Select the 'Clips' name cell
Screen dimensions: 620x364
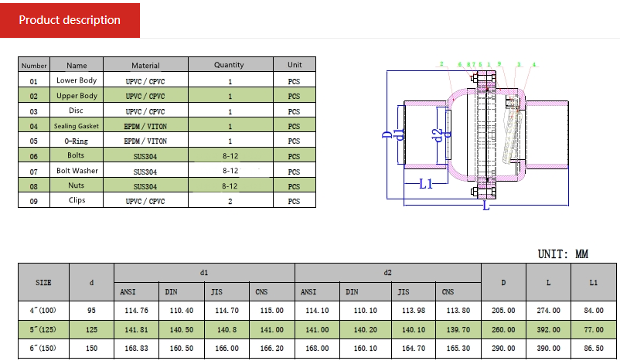tap(77, 200)
